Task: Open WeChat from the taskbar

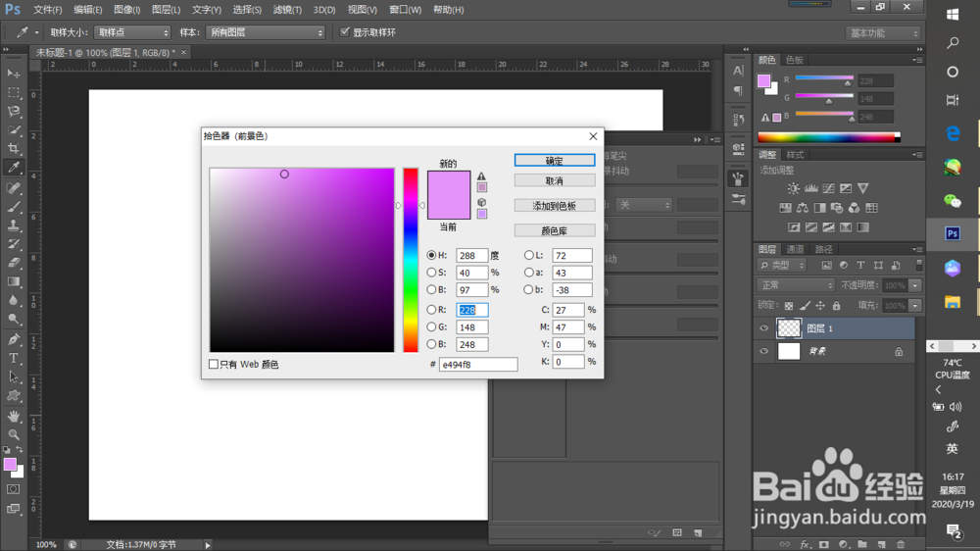Action: click(x=953, y=200)
